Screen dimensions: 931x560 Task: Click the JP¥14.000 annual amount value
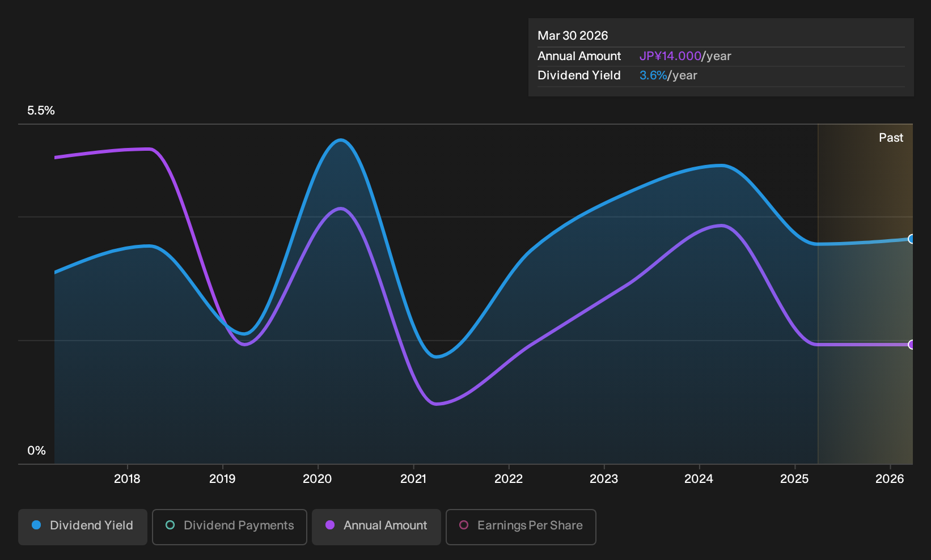[x=670, y=56]
